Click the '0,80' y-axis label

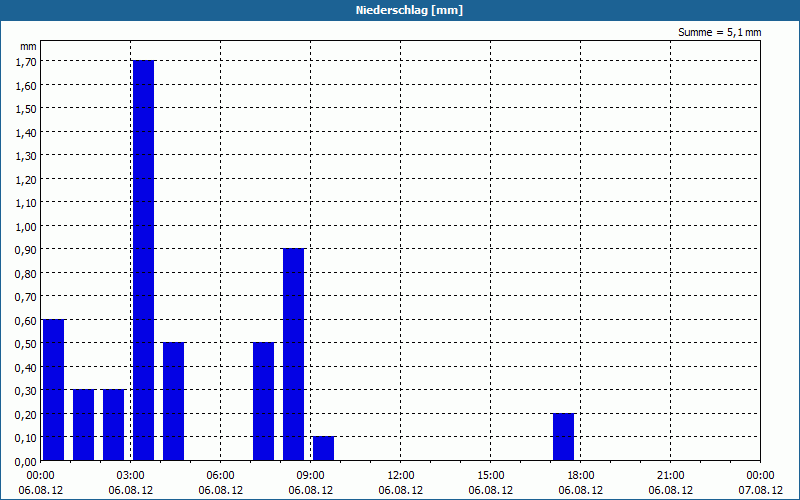coord(26,273)
